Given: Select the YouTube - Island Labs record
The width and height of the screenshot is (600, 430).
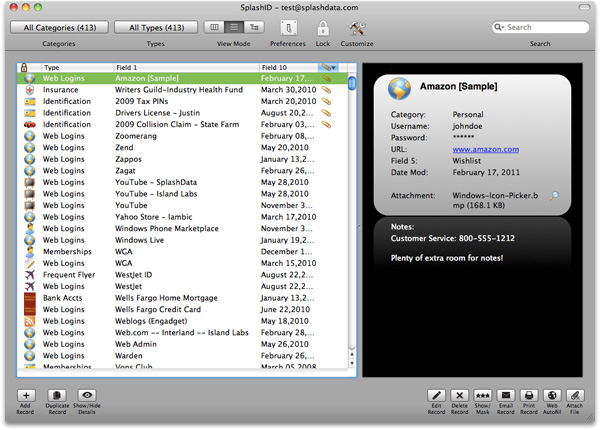Looking at the screenshot, I should [x=183, y=194].
